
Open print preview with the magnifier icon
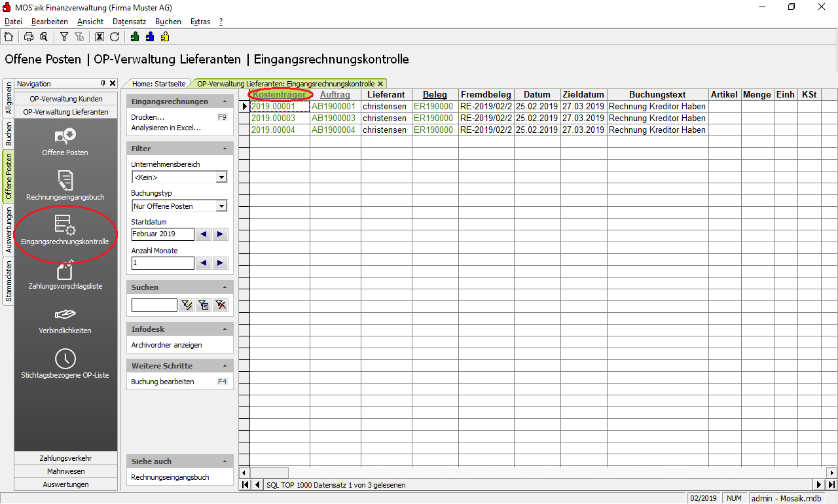tap(44, 37)
